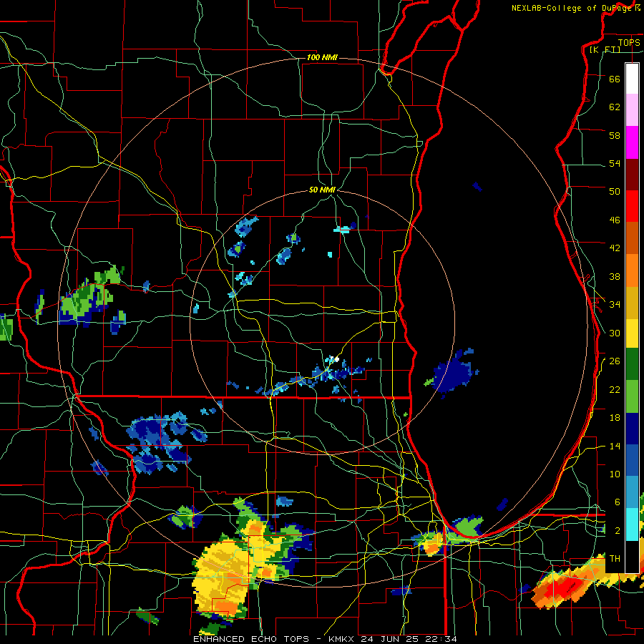The image size is (644, 644).
Task: Select the black TH legend swatch
Action: point(632,557)
